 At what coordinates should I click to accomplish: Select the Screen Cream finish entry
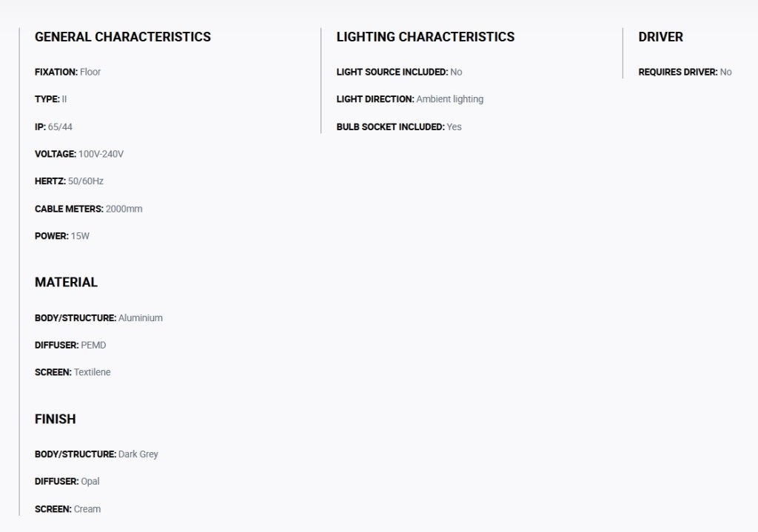point(67,509)
